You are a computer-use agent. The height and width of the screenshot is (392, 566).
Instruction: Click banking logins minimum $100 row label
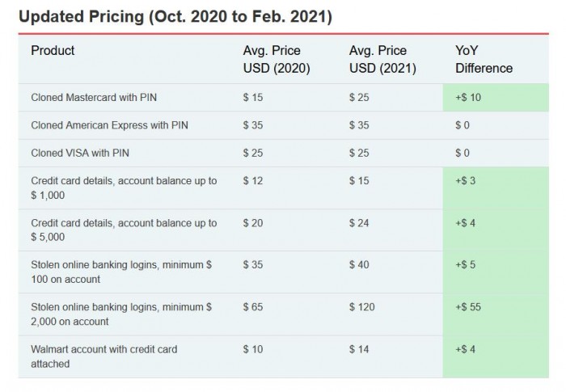point(120,272)
